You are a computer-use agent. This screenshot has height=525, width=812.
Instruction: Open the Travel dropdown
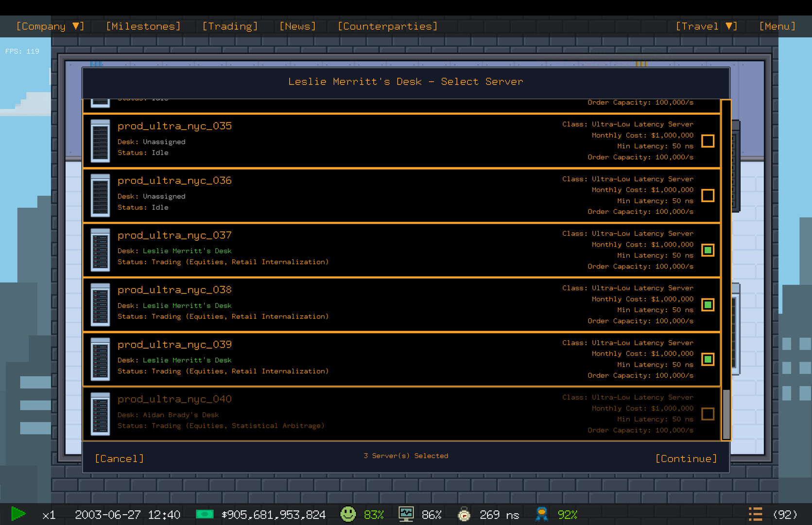click(706, 26)
